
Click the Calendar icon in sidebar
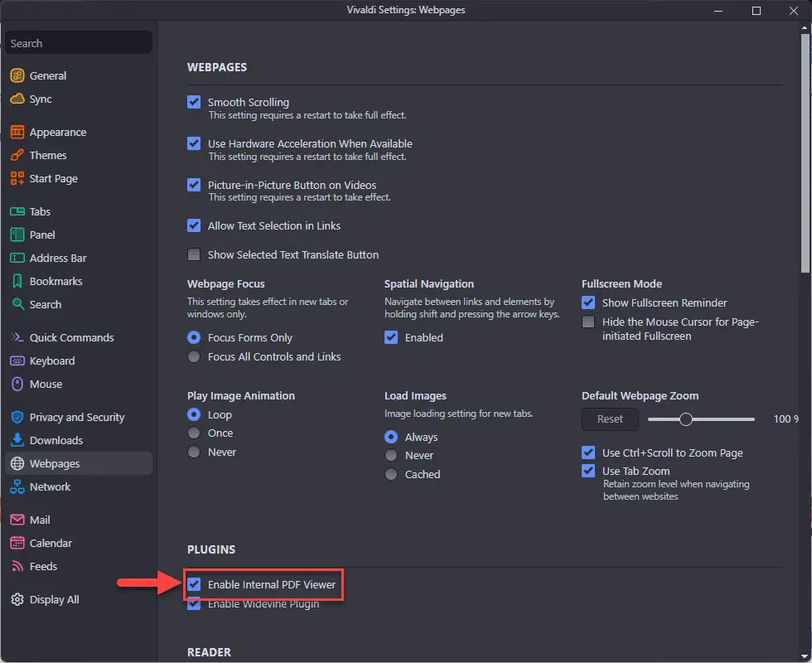[x=17, y=543]
